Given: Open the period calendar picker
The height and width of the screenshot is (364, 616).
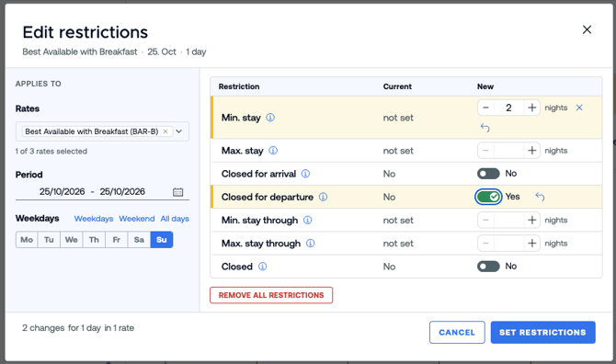Looking at the screenshot, I should click(x=178, y=191).
